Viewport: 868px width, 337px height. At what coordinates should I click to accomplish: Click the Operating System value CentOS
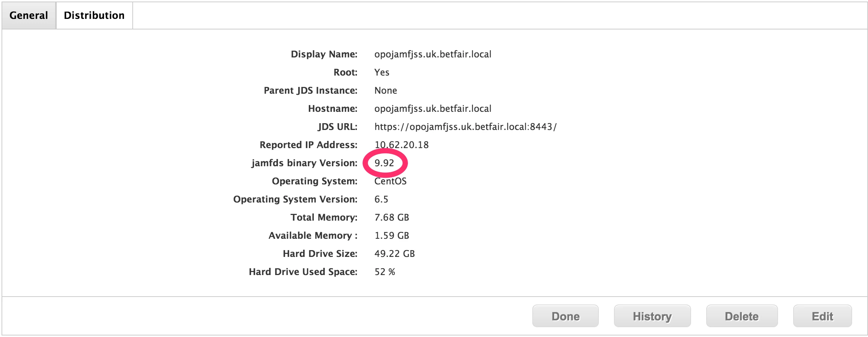(x=391, y=181)
